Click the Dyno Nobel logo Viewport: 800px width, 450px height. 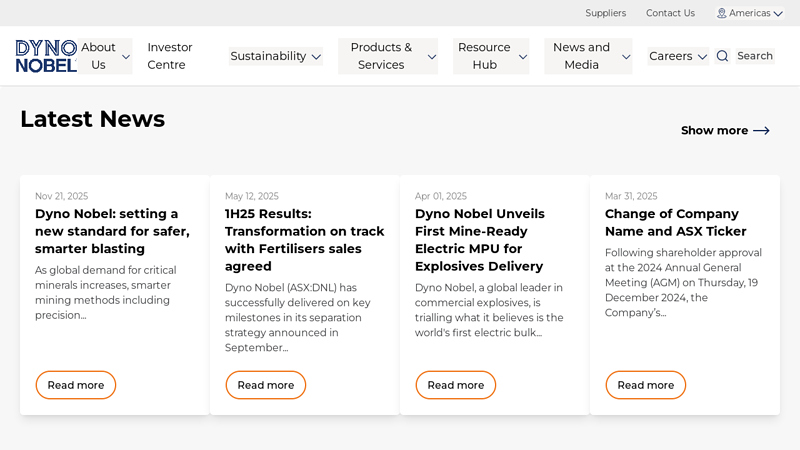tap(46, 56)
